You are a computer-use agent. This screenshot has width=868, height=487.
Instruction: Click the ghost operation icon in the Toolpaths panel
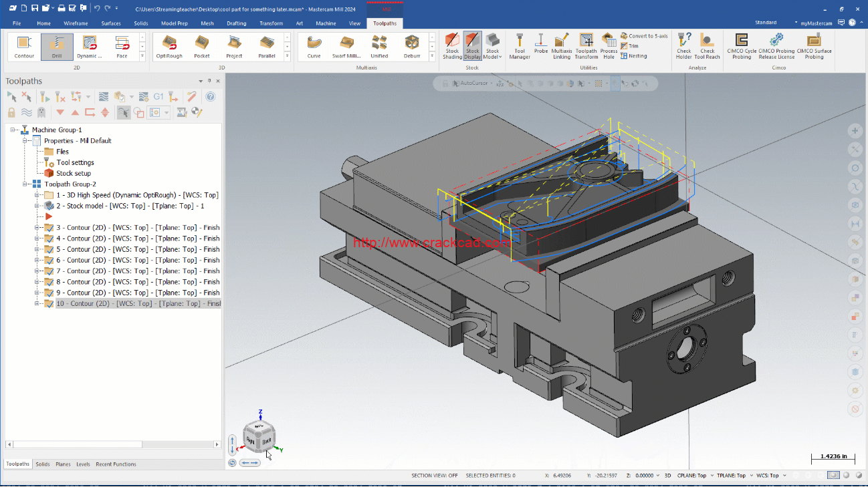point(41,112)
